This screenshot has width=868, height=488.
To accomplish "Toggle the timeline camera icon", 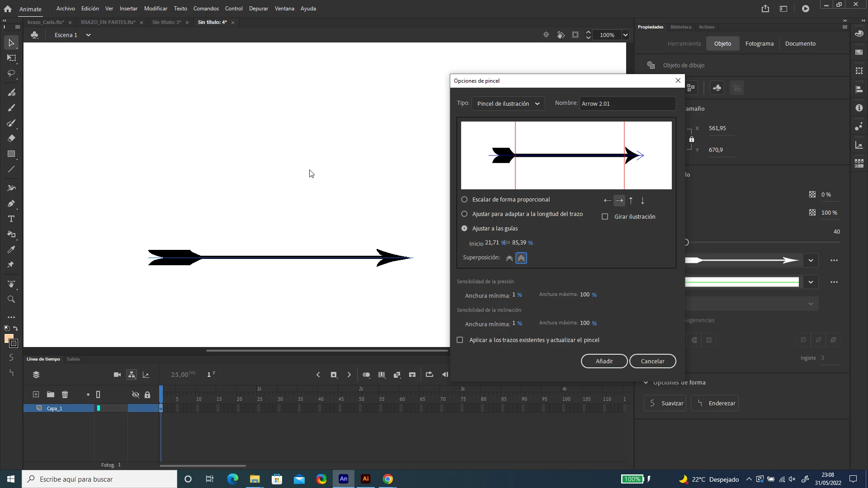I will (x=117, y=375).
